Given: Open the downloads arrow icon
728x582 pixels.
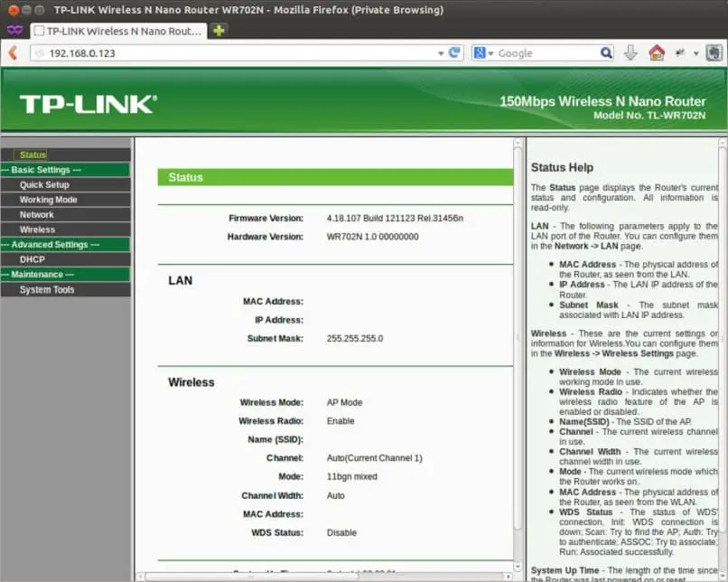Looking at the screenshot, I should coord(630,53).
